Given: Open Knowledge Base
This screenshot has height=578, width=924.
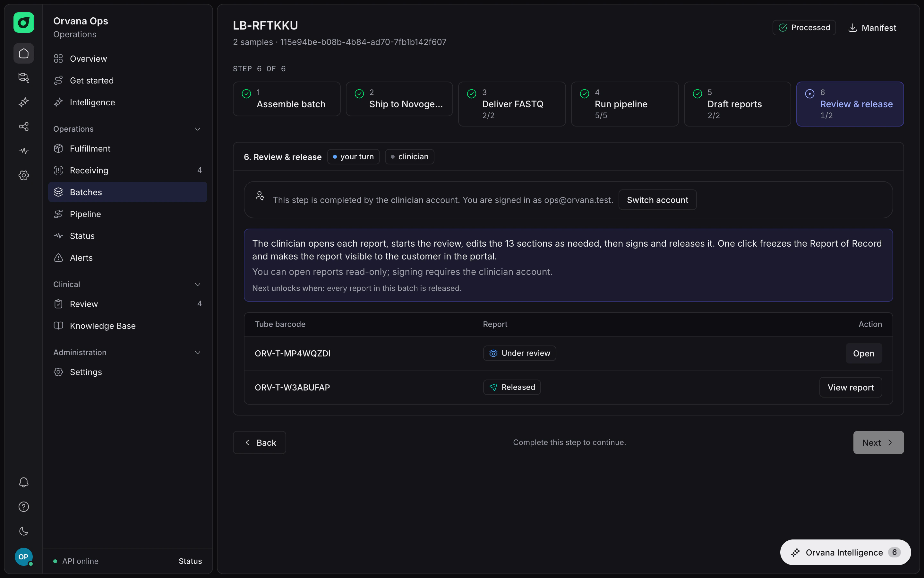Looking at the screenshot, I should click(127, 325).
